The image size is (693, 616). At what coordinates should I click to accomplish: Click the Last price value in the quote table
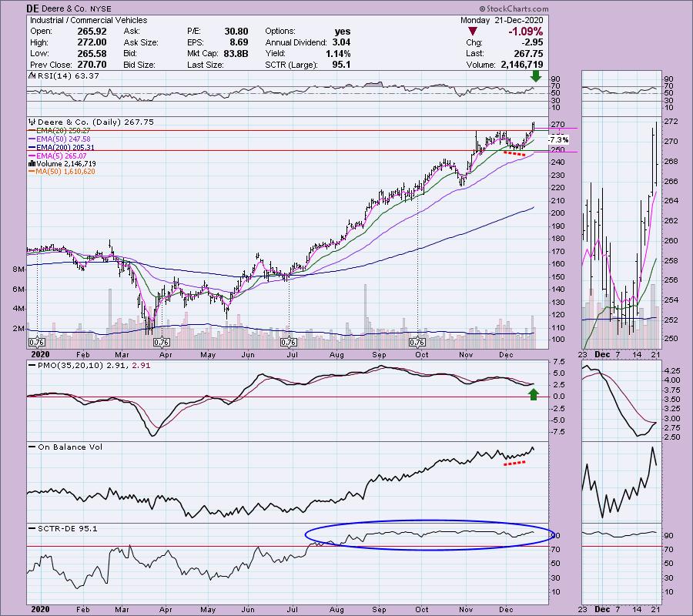coord(528,53)
